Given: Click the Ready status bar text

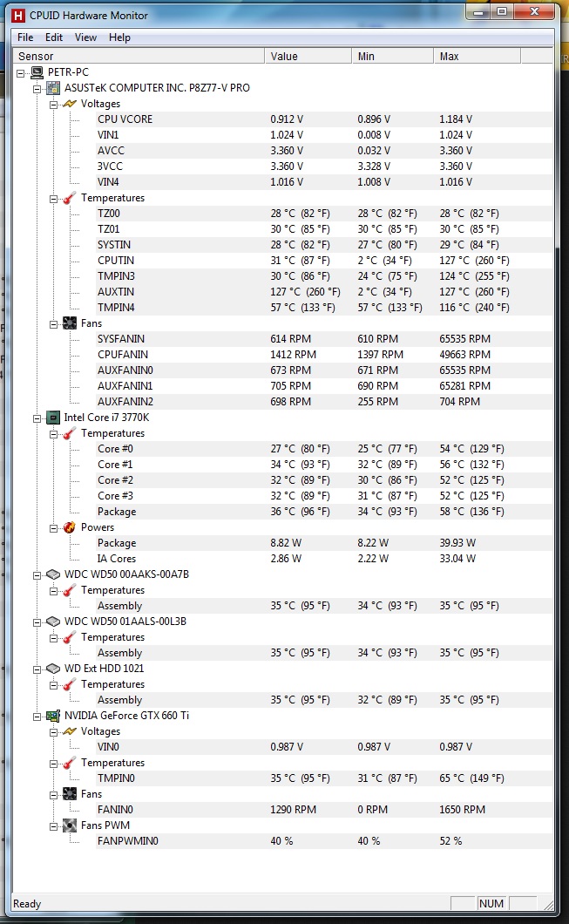Looking at the screenshot, I should click(27, 904).
